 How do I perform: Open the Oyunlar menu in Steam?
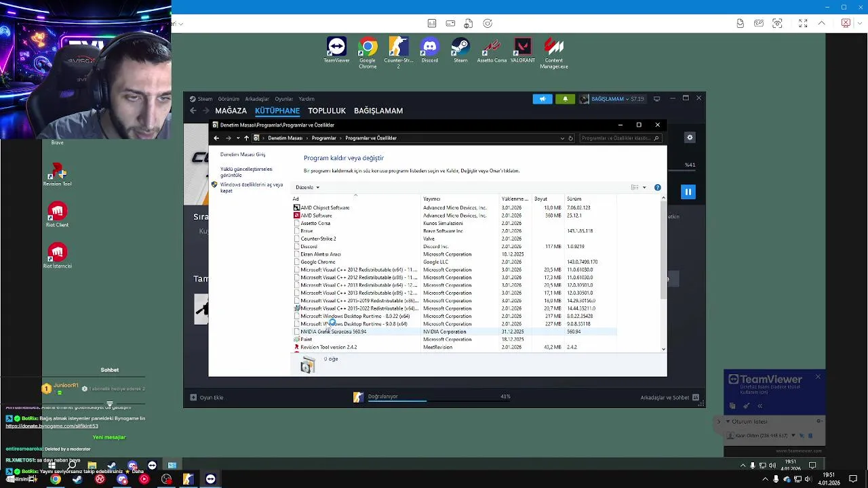[283, 99]
